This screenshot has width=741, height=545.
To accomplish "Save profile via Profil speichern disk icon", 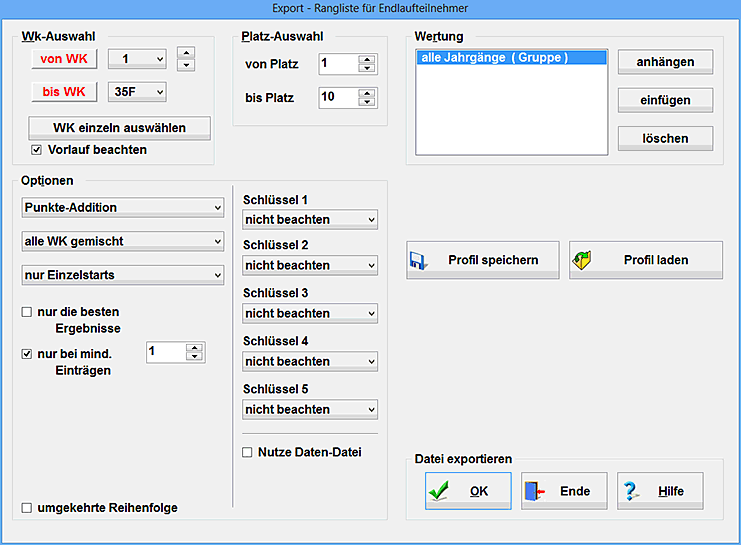I will pyautogui.click(x=483, y=260).
